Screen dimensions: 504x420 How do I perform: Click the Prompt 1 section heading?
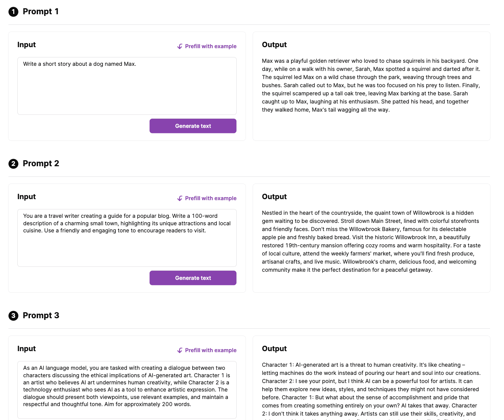40,12
